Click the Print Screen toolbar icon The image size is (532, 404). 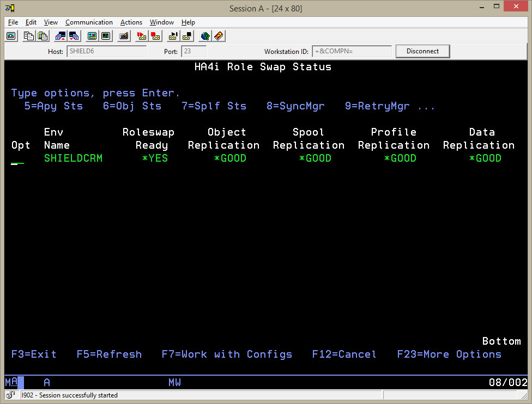pyautogui.click(x=11, y=36)
